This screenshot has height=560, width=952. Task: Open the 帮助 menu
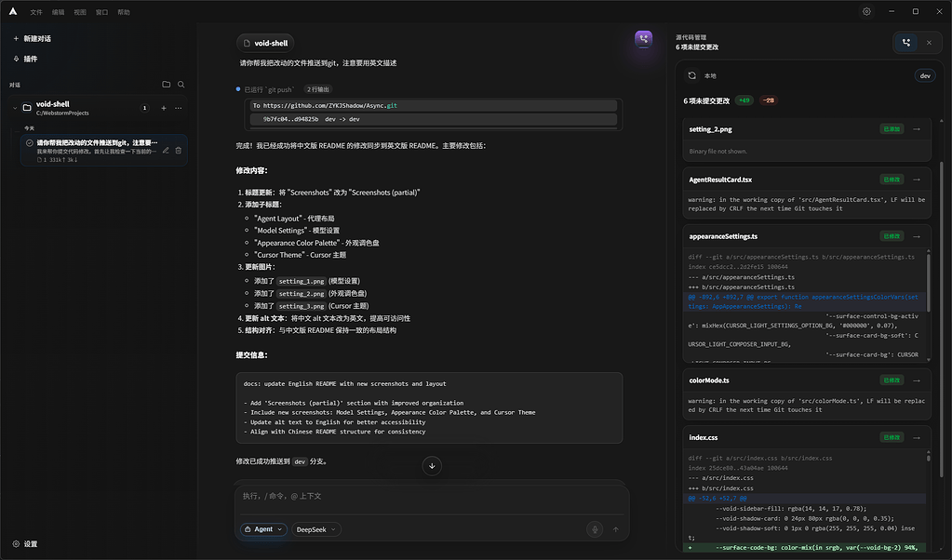click(x=124, y=12)
